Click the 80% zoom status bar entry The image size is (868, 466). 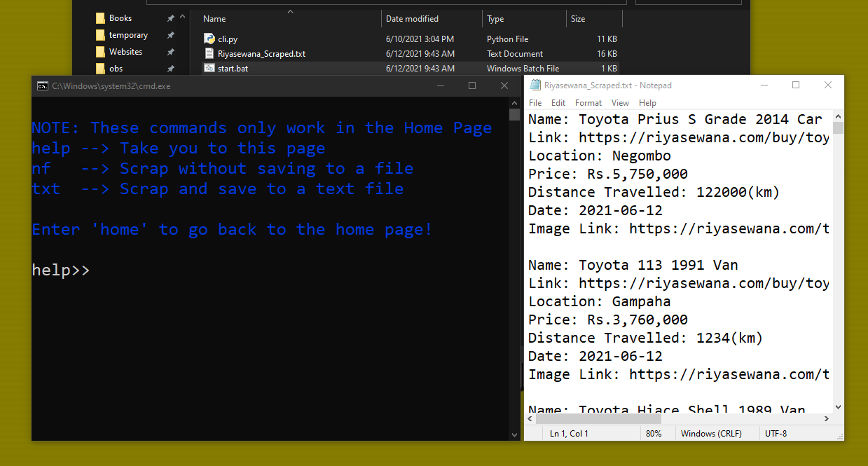(x=654, y=434)
